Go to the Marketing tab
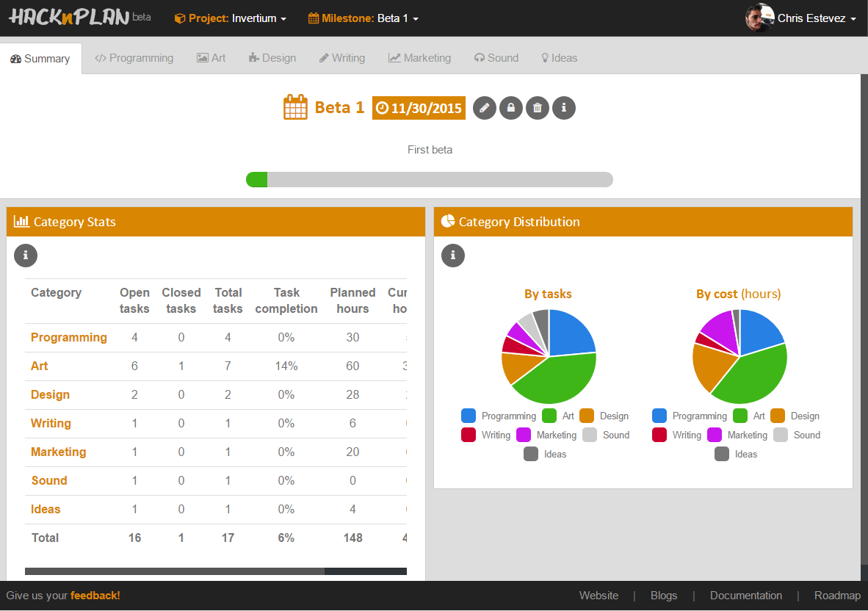 coord(420,58)
